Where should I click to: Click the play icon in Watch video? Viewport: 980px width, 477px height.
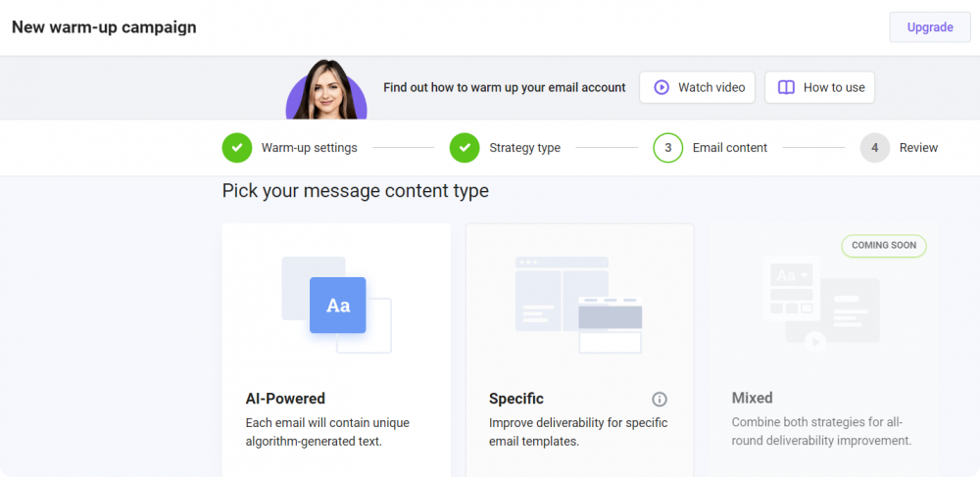(661, 87)
